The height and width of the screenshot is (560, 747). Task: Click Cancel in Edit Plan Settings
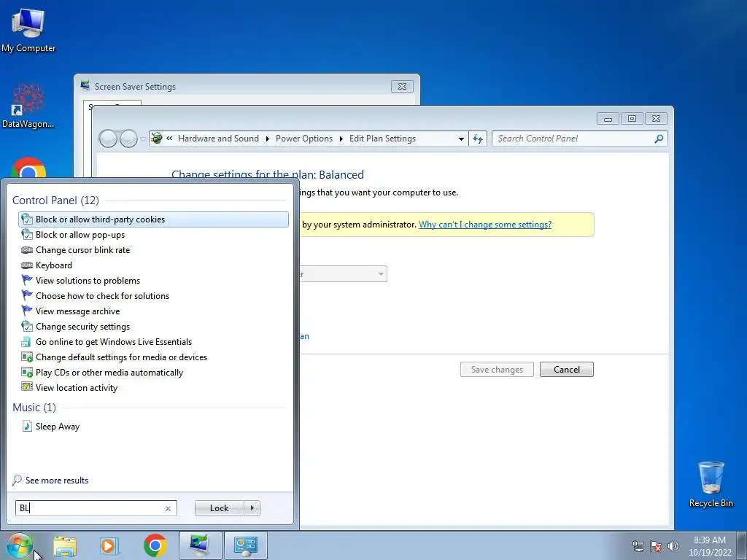[566, 370]
